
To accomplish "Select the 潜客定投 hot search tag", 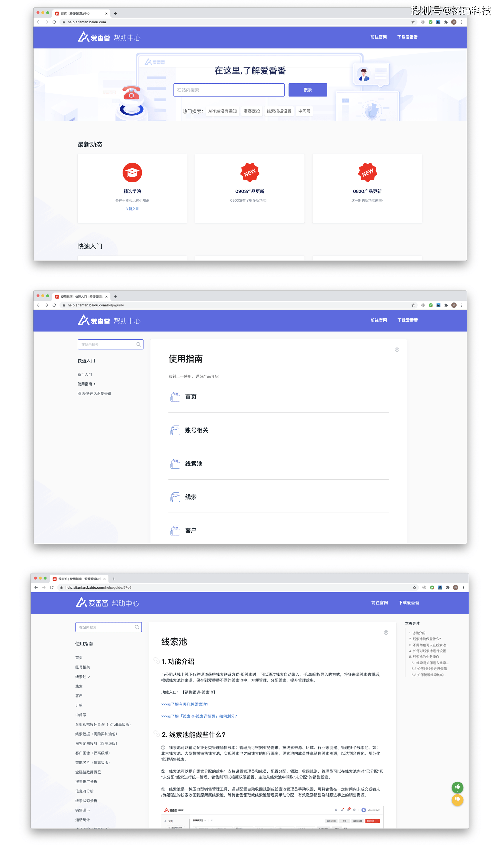I will click(x=251, y=111).
